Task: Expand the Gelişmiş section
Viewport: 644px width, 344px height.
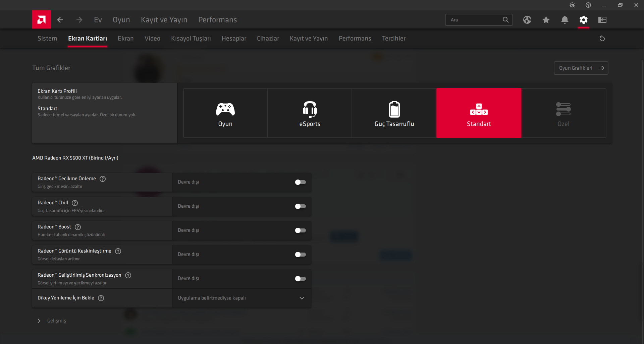Action: (x=52, y=321)
